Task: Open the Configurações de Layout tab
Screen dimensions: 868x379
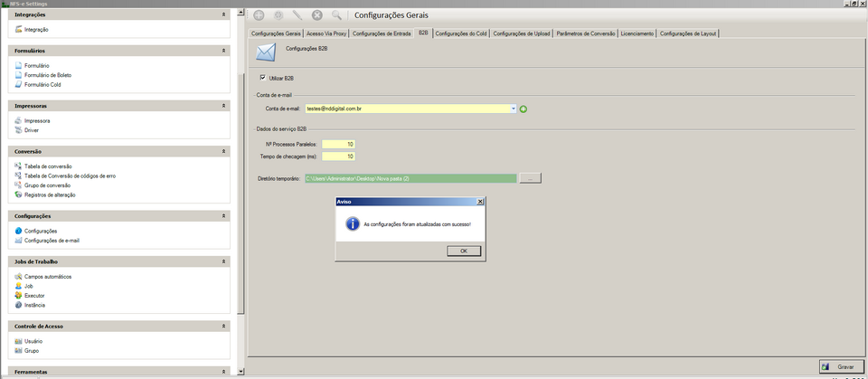Action: click(x=688, y=33)
